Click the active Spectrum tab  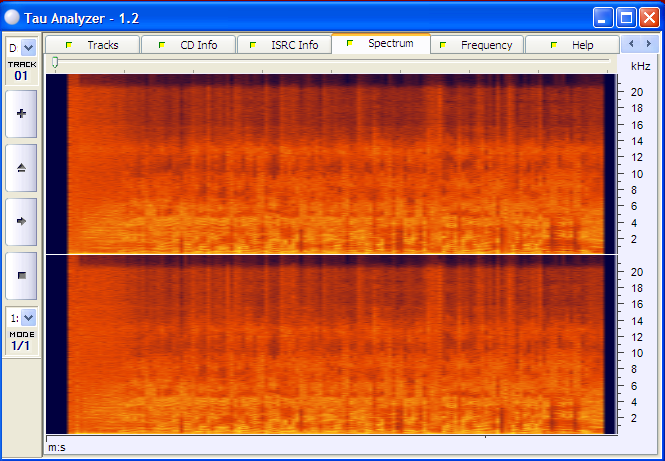click(x=381, y=44)
